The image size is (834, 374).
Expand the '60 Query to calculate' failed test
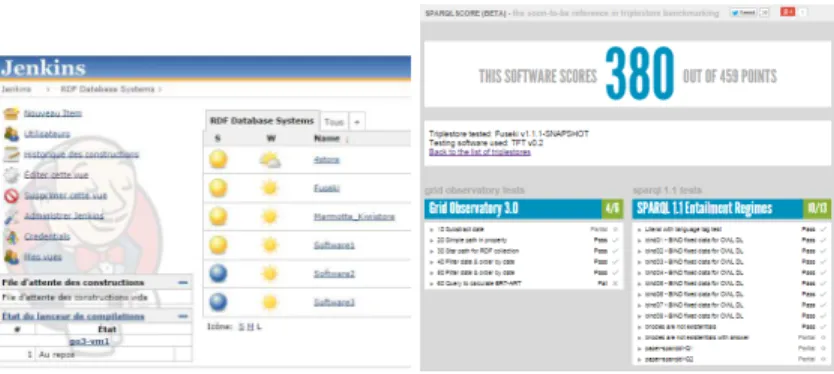(524, 284)
